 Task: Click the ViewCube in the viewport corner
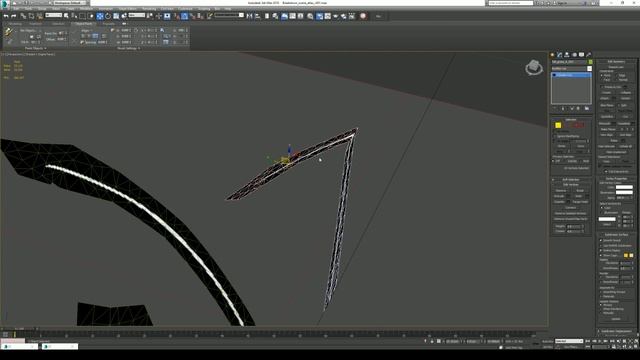(x=534, y=67)
